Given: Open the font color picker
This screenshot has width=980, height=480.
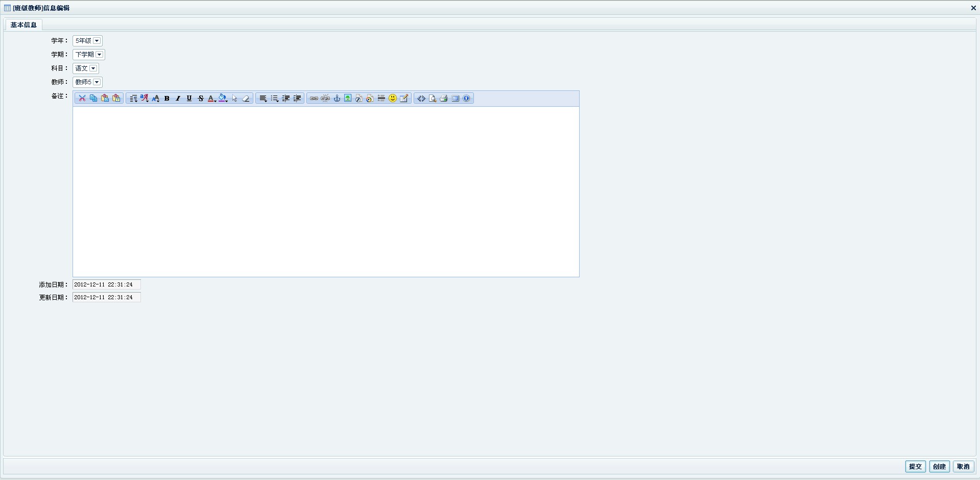Looking at the screenshot, I should click(212, 98).
